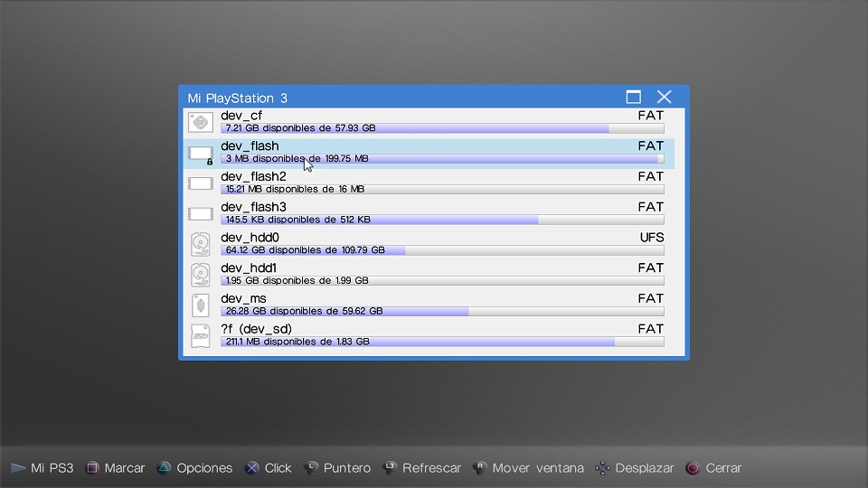The width and height of the screenshot is (868, 488).
Task: Click the dev_ms memory stick icon
Action: click(x=201, y=305)
